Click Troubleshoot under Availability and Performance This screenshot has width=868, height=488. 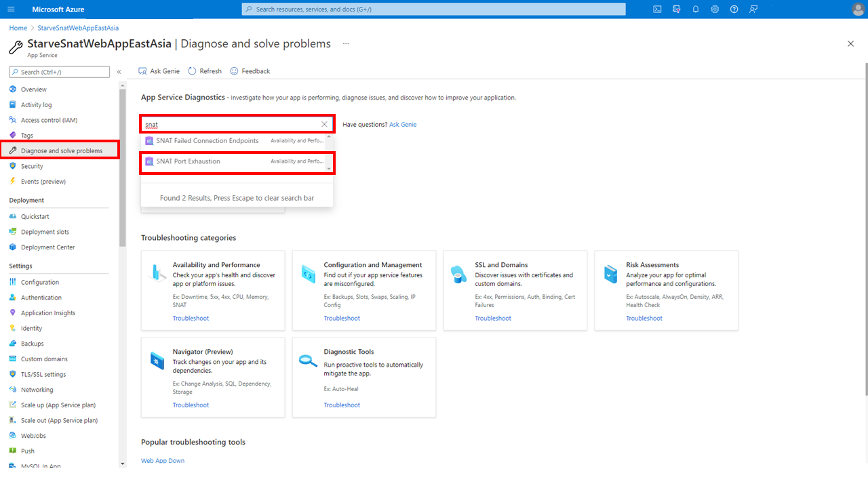pos(191,318)
